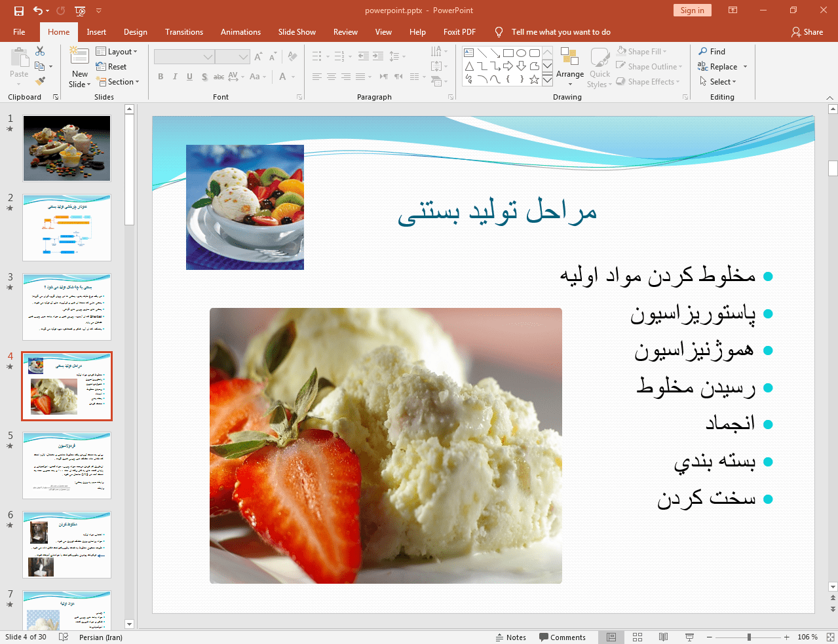The width and height of the screenshot is (838, 644).
Task: Click the Sign in button
Action: pos(692,10)
